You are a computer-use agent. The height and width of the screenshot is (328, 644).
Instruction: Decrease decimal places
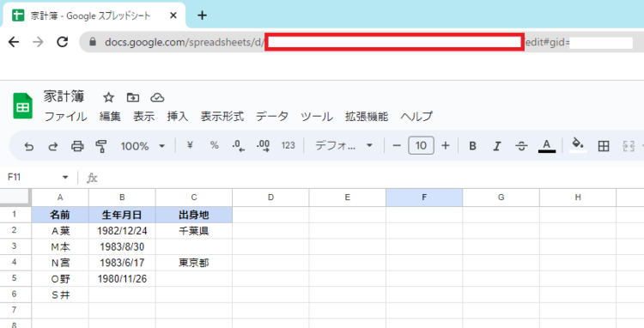(238, 146)
